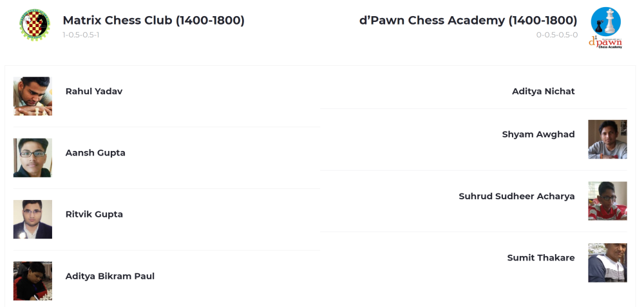Click Ritvik Gupta's profile photo
The image size is (644, 307).
pos(33,219)
